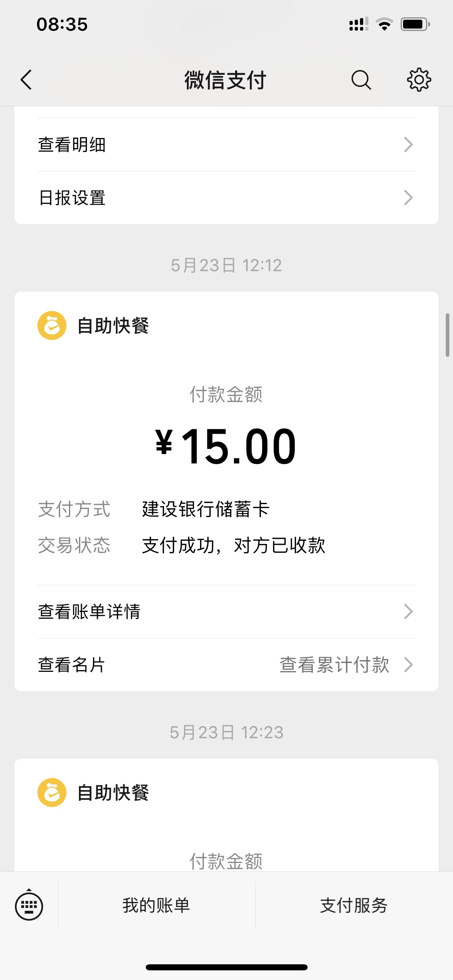Open search with magnifier icon
The height and width of the screenshot is (980, 453).
coord(361,80)
